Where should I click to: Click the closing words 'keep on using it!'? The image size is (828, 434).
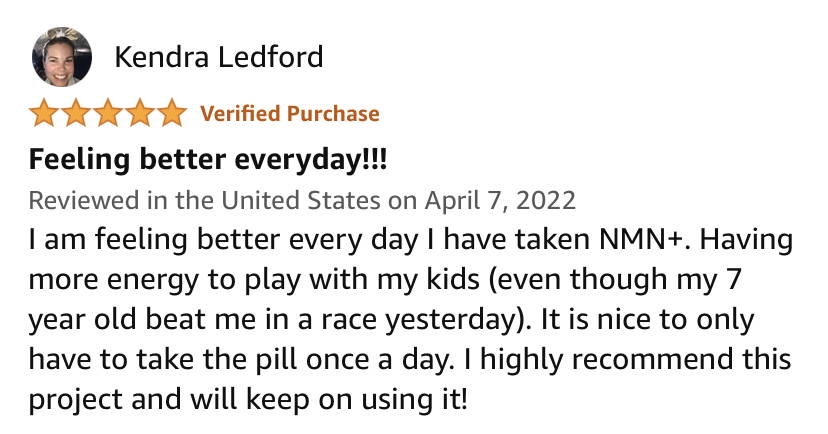click(x=356, y=400)
